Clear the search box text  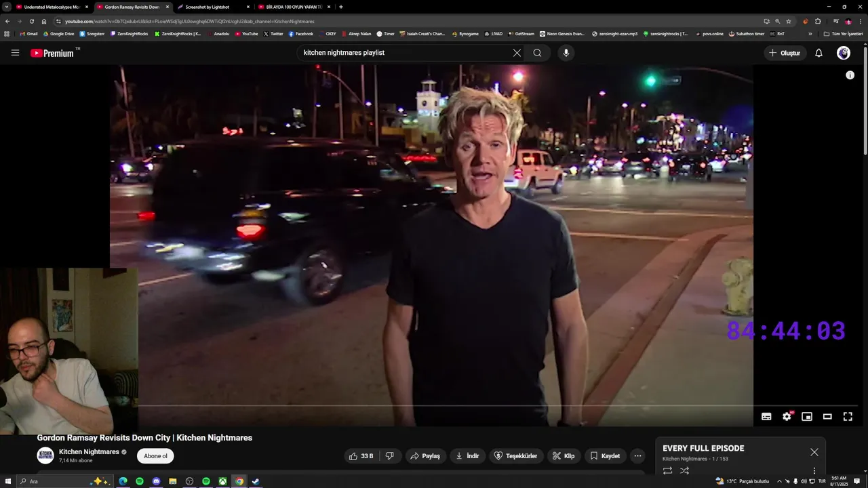[517, 53]
